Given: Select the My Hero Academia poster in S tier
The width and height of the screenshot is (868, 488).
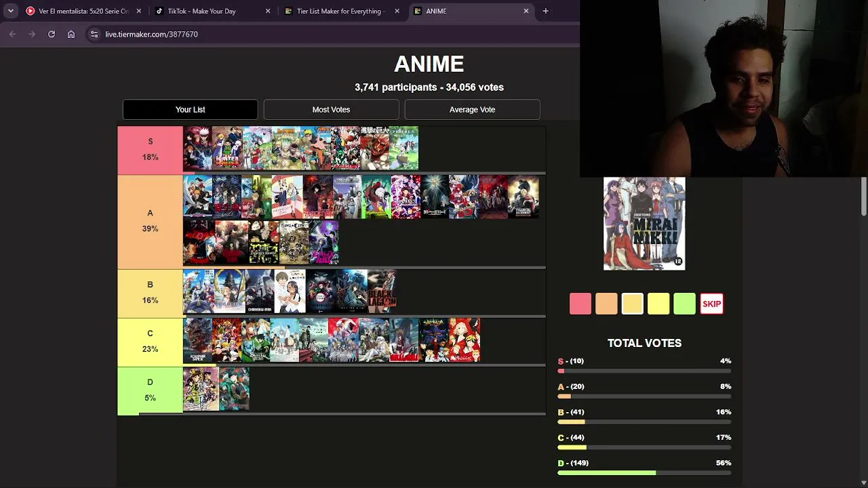Looking at the screenshot, I should [x=345, y=148].
